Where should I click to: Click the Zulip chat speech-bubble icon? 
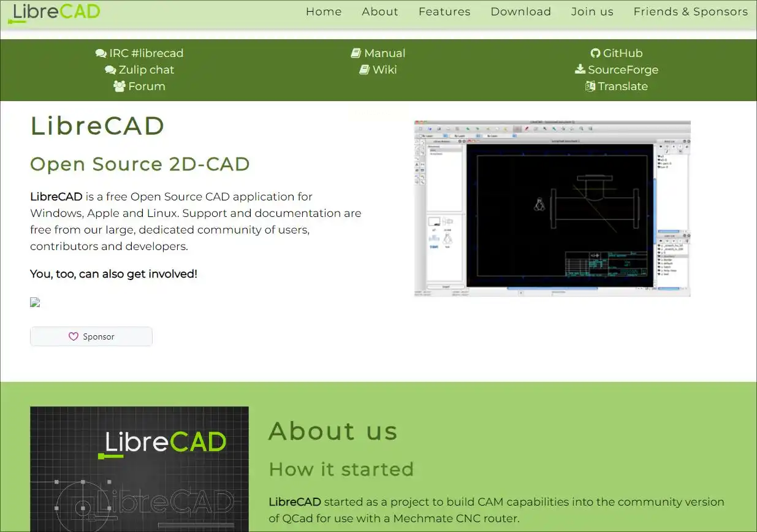tap(110, 70)
